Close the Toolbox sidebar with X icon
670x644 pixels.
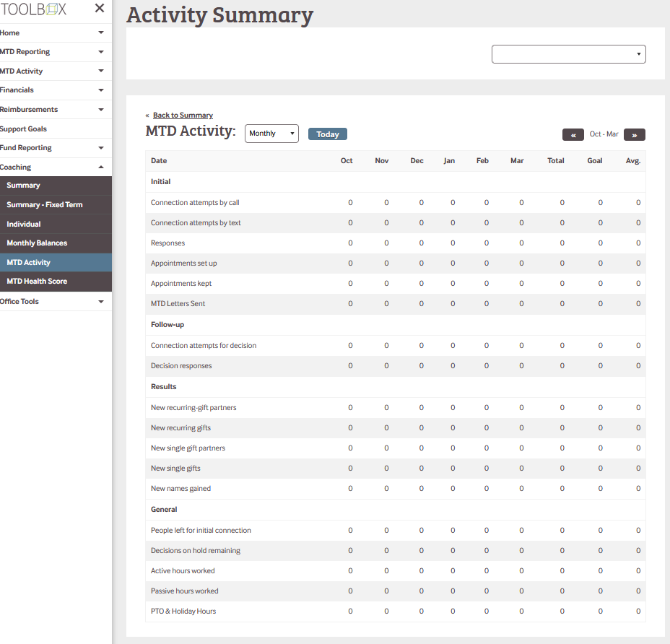coord(100,9)
